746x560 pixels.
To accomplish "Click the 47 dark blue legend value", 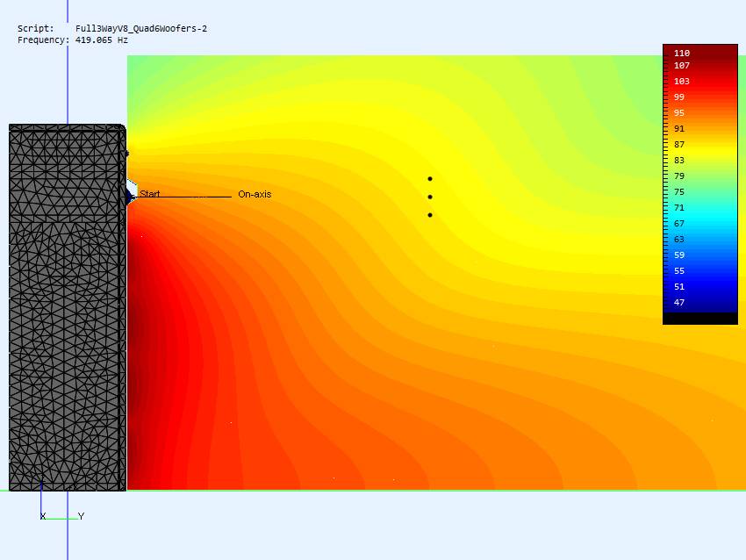I will pos(679,302).
